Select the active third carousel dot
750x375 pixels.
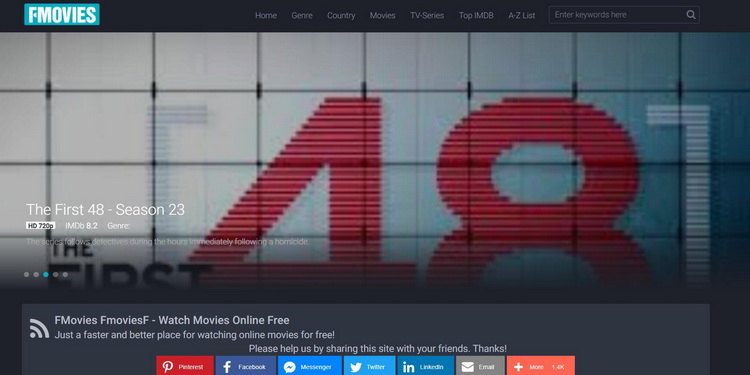(46, 275)
